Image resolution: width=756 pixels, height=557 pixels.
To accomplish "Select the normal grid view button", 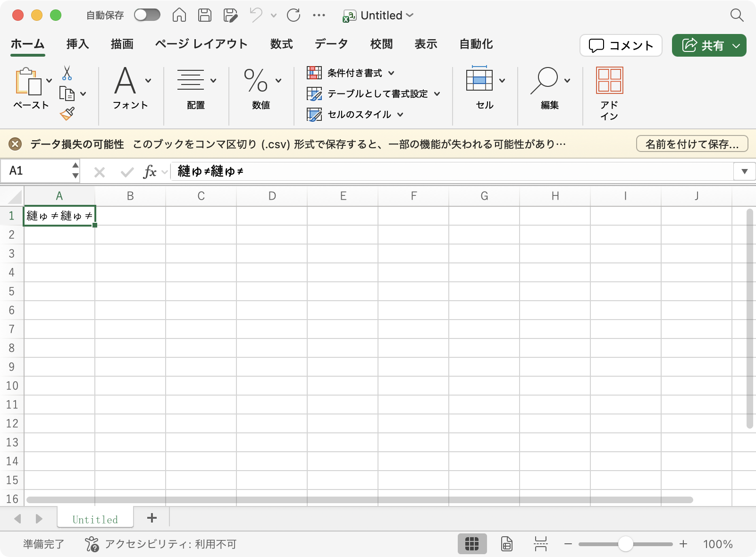I will [x=471, y=544].
